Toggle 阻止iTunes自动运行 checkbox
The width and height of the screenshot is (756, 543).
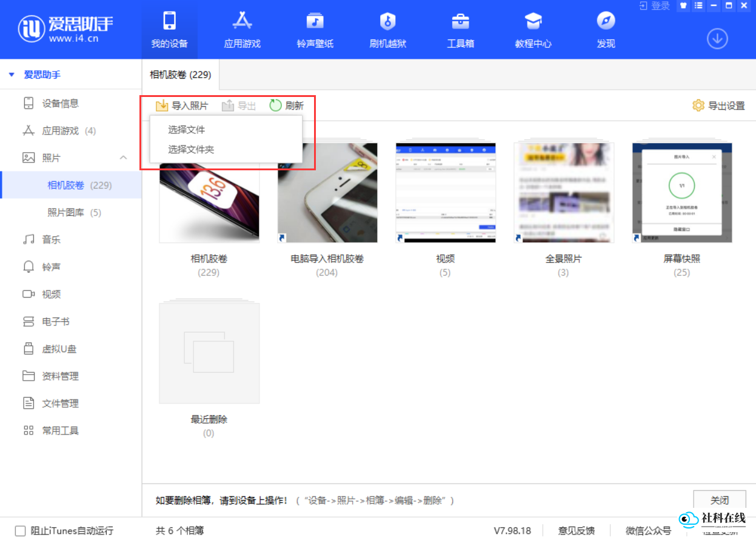point(21,531)
